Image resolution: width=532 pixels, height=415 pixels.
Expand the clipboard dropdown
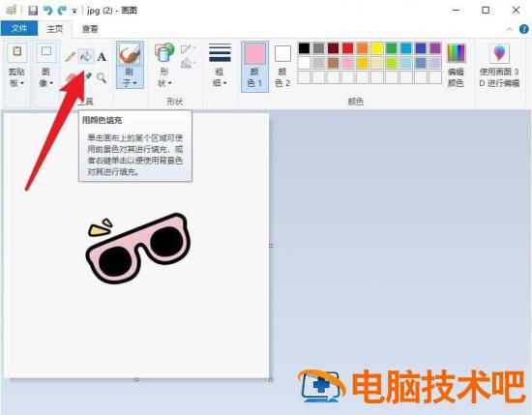point(22,83)
